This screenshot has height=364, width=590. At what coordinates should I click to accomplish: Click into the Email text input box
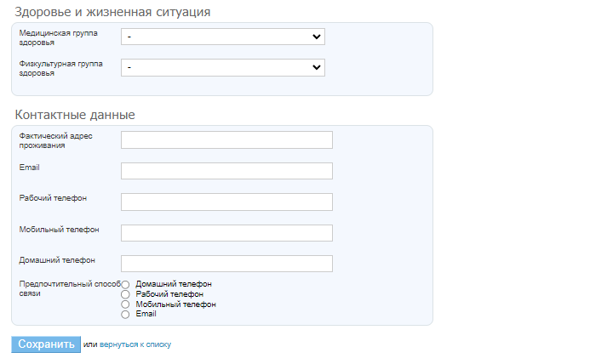point(226,171)
